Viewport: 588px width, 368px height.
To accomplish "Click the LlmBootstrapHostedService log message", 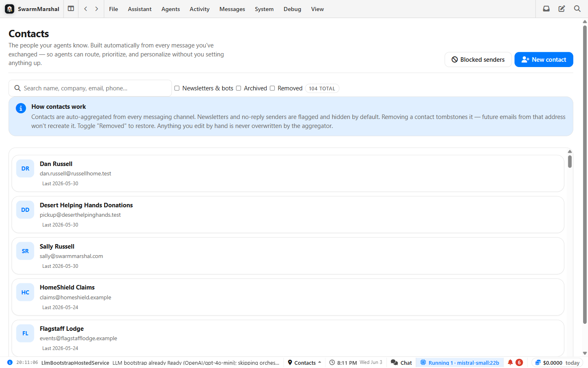I will coord(160,363).
